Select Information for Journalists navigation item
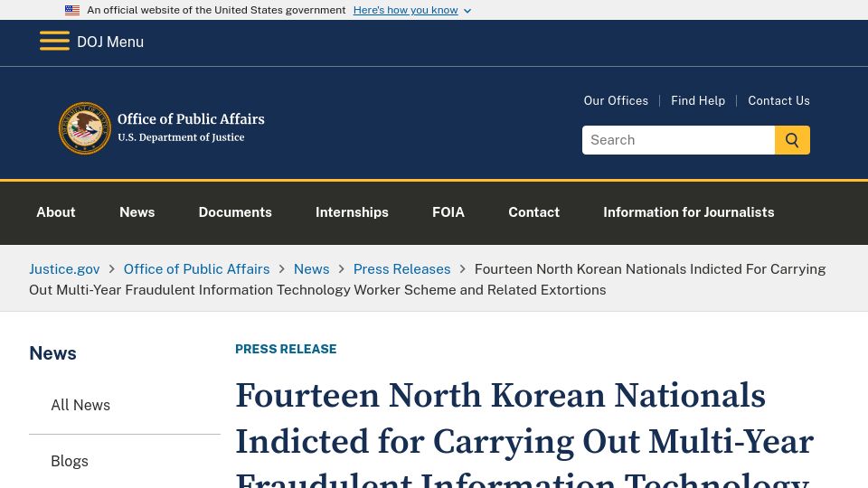This screenshot has width=868, height=488. pos(688,212)
